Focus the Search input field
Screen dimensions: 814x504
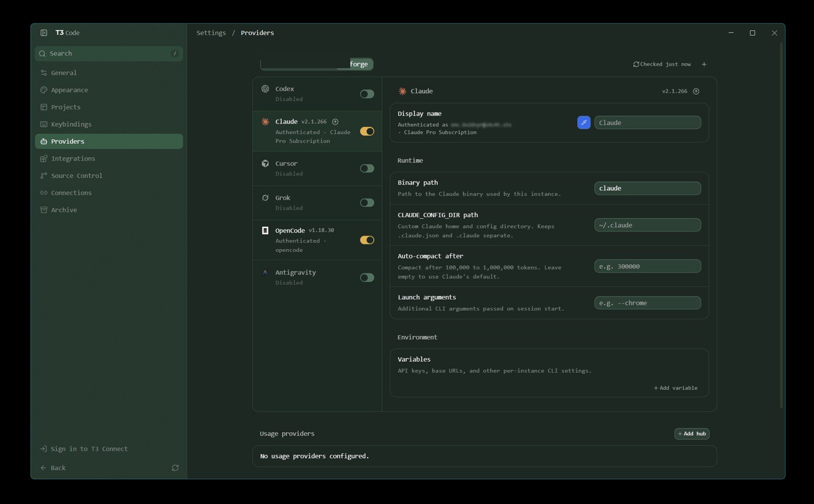click(109, 53)
